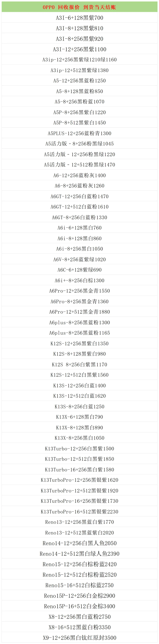This screenshot has width=159, height=644.
Task: Select the Reno15P-16+512白金棕3400 row
Action: click(79, 606)
